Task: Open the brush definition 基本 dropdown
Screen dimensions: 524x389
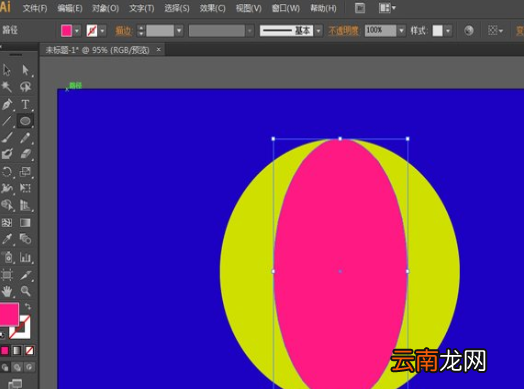Action: [318, 31]
